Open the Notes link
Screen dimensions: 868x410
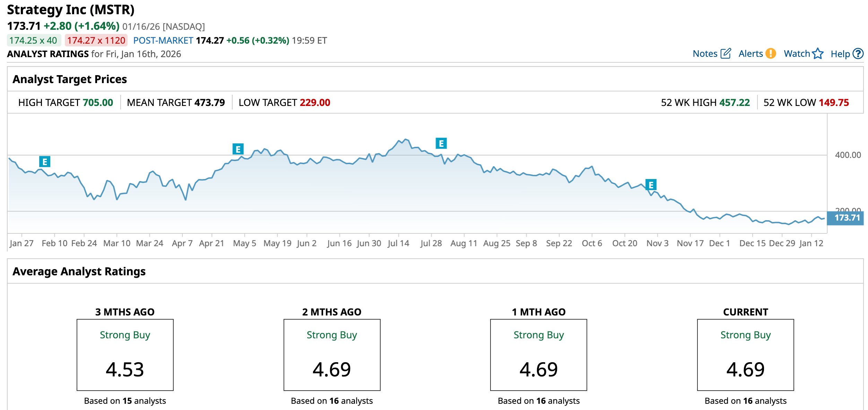point(705,54)
